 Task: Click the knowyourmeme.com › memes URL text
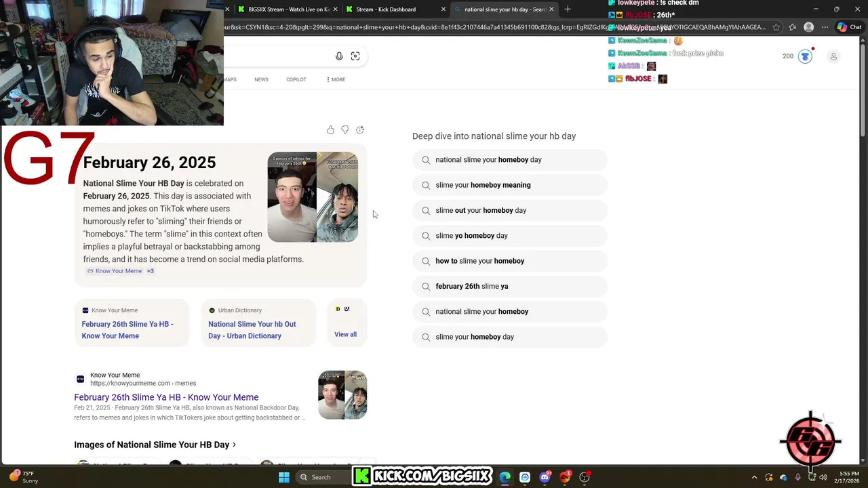click(143, 383)
